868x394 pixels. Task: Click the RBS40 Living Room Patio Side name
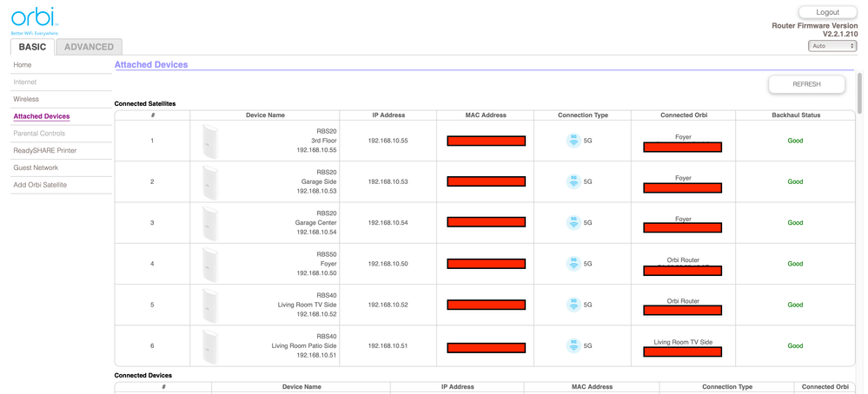coord(304,345)
